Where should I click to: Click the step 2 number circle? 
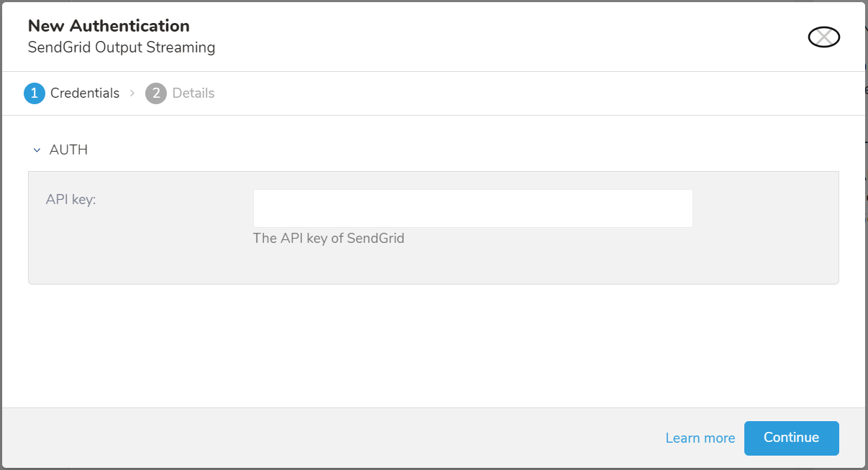point(156,93)
